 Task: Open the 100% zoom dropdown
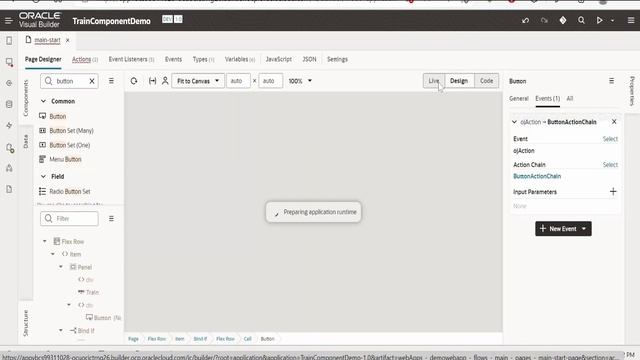pos(300,81)
